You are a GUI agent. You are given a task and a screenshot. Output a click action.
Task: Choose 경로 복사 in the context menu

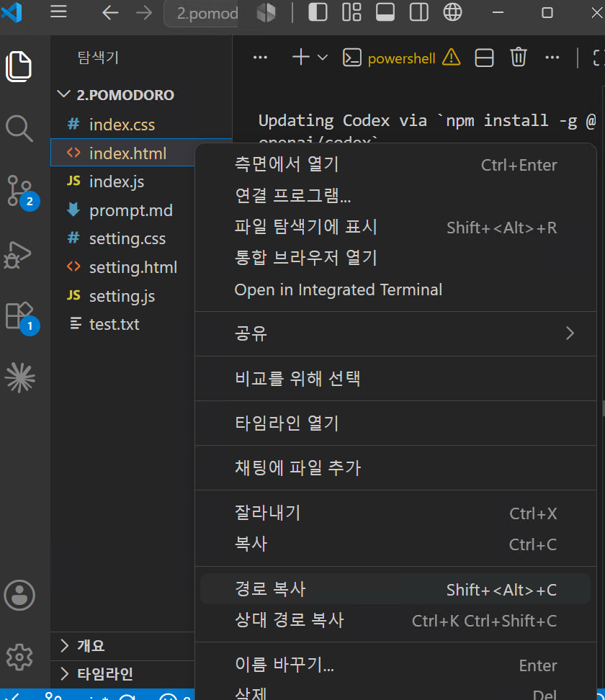click(395, 589)
